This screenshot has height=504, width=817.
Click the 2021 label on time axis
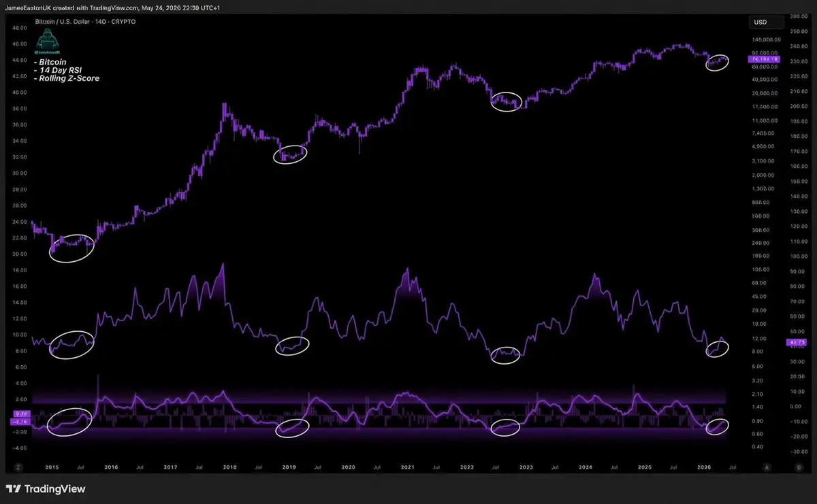tap(408, 467)
